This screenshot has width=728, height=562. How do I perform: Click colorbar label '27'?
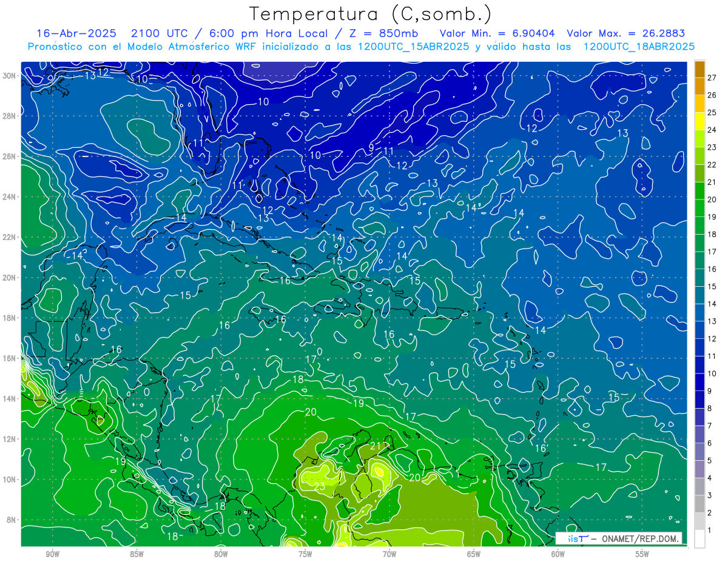click(x=712, y=77)
